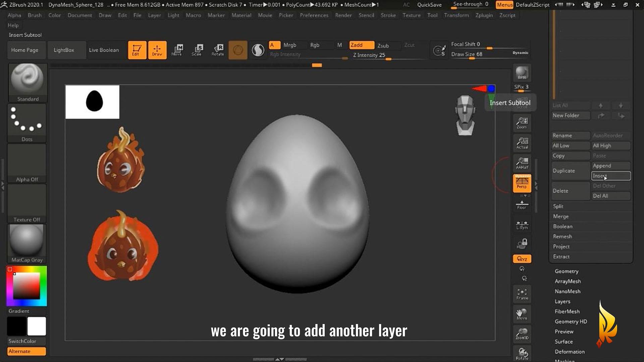
Task: Click the Frame mesh icon
Action: [522, 294]
